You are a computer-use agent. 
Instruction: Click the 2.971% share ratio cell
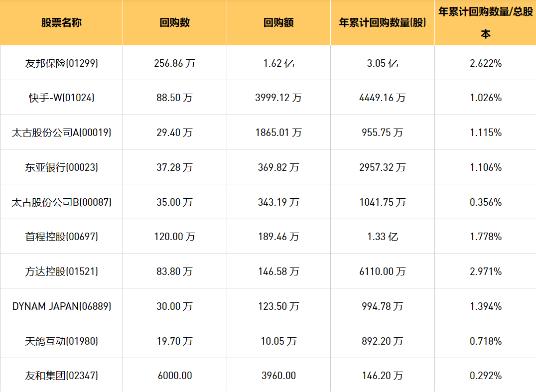coord(485,271)
